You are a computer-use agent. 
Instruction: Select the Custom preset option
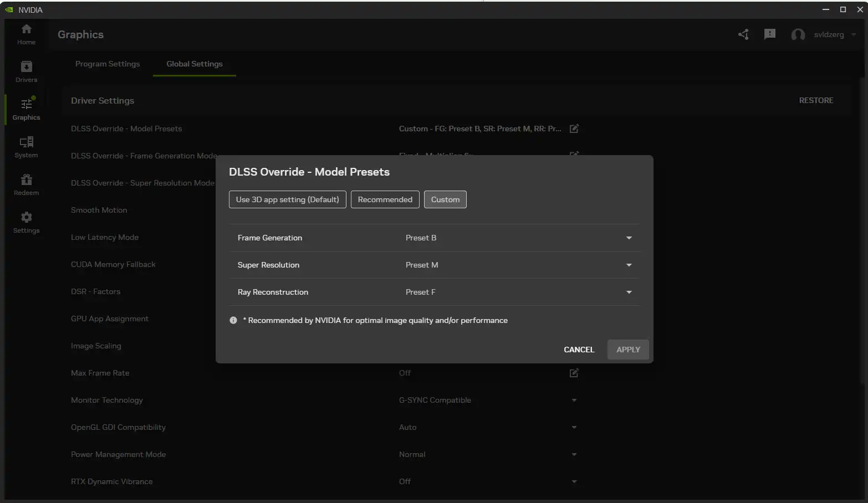[x=445, y=199]
